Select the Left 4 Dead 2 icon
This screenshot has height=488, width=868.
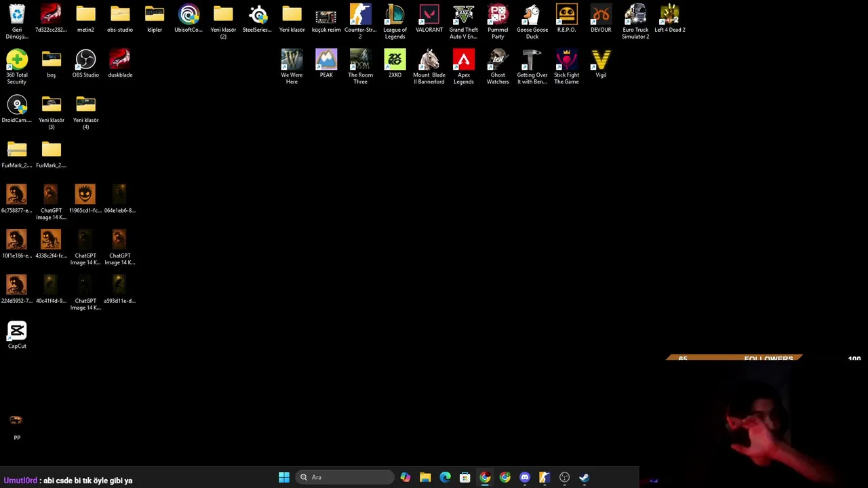[x=669, y=19]
